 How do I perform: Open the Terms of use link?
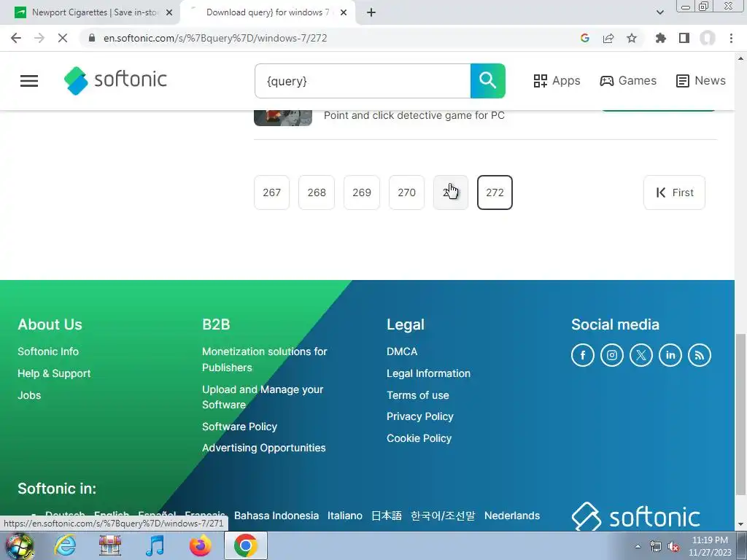click(x=418, y=395)
